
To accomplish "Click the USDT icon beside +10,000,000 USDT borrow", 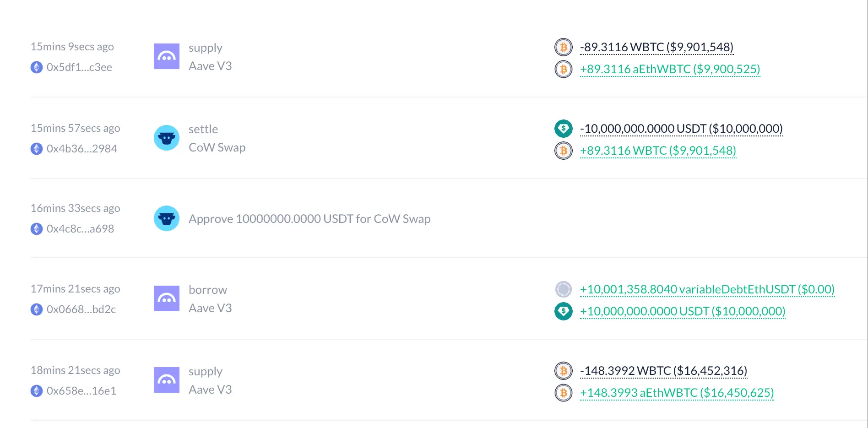I will coord(563,311).
